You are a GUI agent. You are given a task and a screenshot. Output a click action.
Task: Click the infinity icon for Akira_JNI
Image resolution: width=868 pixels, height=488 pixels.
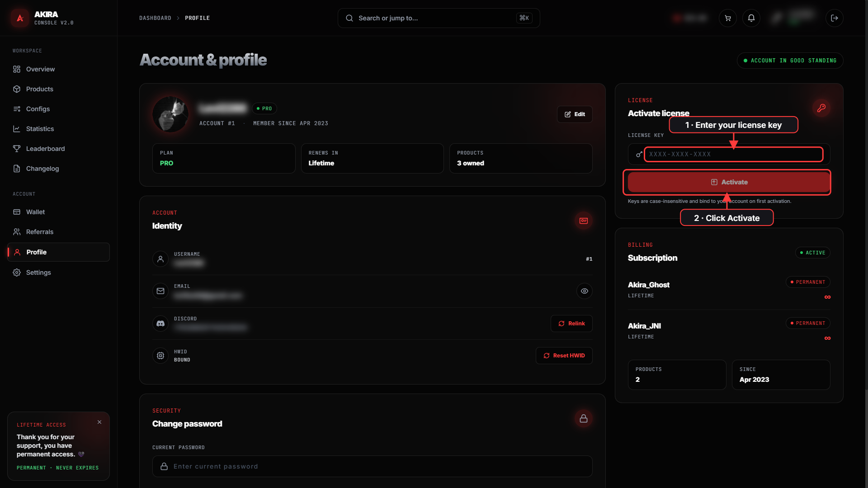point(827,338)
